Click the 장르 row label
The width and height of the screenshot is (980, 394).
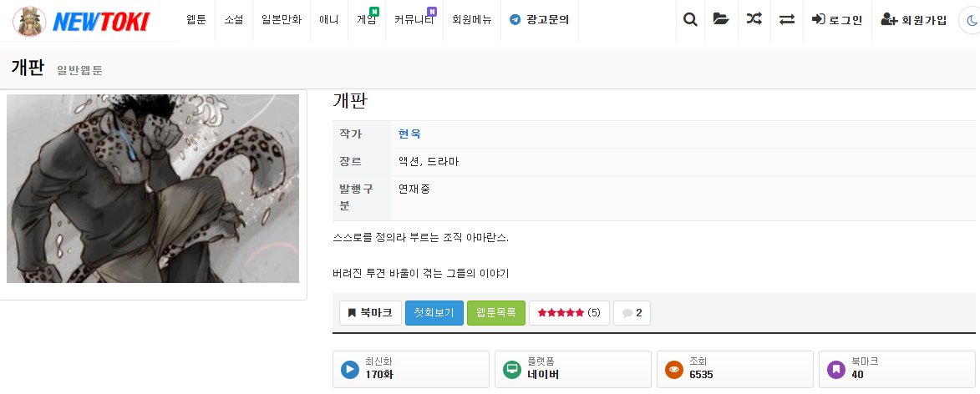click(x=350, y=162)
